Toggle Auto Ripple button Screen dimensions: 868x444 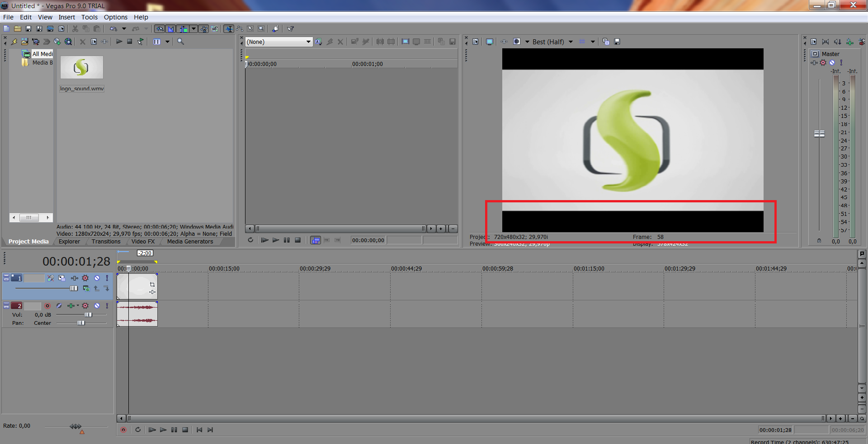[x=183, y=29]
